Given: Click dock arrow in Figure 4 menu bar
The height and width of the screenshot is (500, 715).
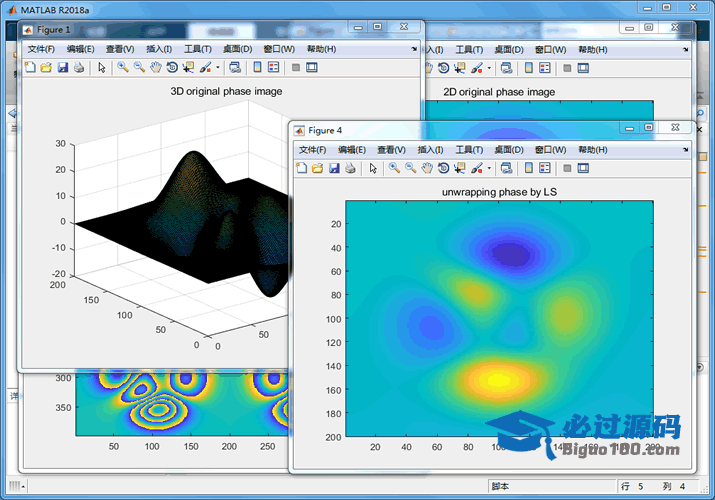Looking at the screenshot, I should pyautogui.click(x=684, y=149).
